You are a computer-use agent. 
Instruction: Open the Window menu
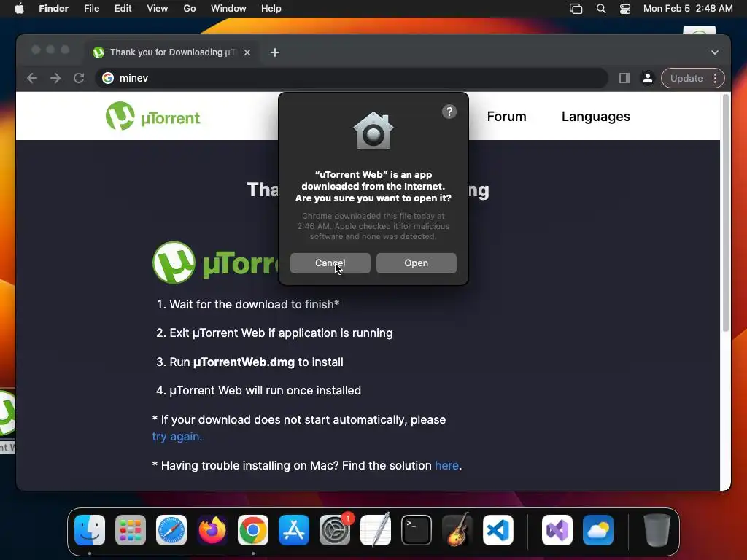pyautogui.click(x=228, y=9)
